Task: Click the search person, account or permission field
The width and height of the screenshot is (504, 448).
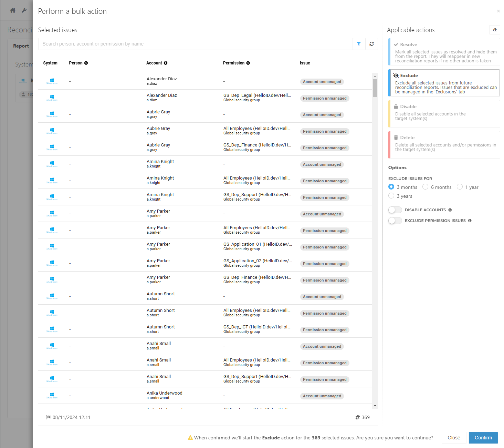Action: 196,44
